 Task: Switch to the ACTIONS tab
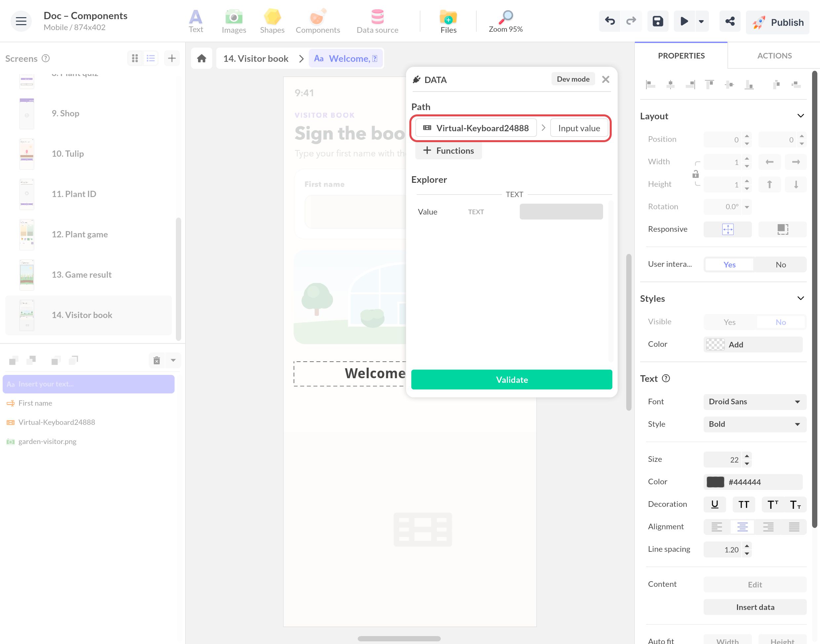pos(774,56)
